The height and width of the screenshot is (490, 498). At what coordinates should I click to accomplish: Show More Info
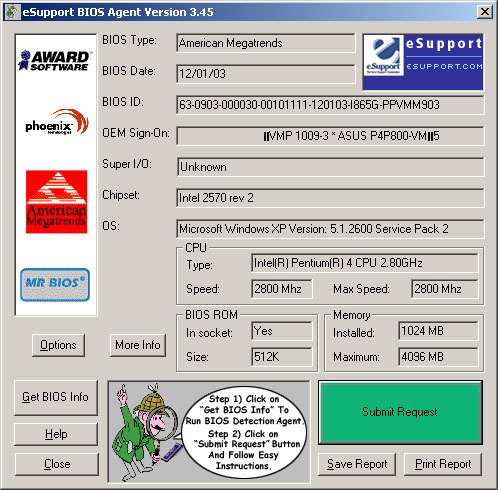pyautogui.click(x=138, y=345)
